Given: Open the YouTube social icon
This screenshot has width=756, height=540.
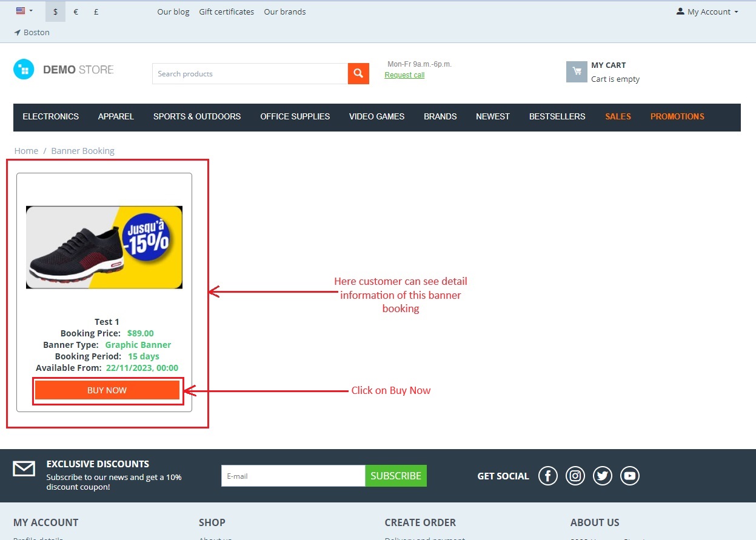Looking at the screenshot, I should click(630, 476).
